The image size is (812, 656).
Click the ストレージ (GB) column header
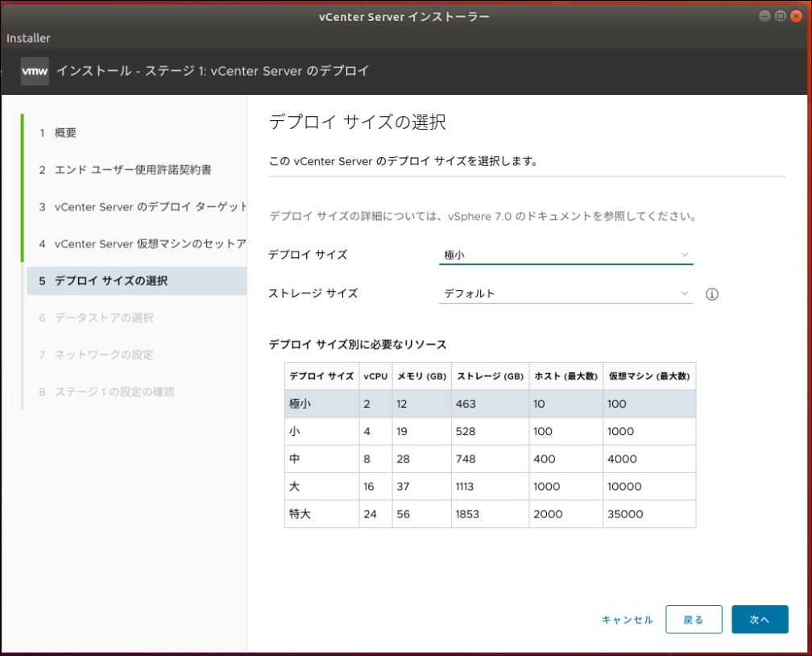pos(490,376)
